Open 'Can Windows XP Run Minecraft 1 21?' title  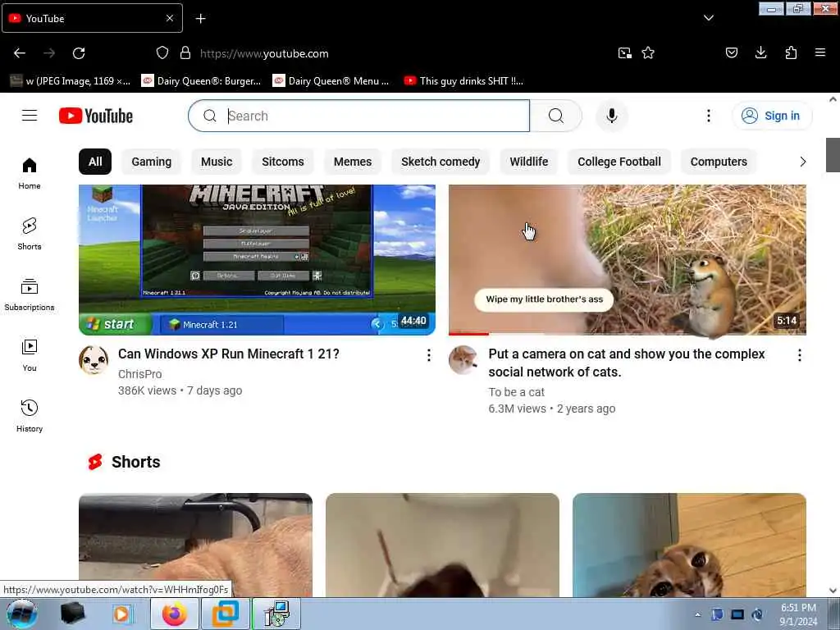pos(229,354)
